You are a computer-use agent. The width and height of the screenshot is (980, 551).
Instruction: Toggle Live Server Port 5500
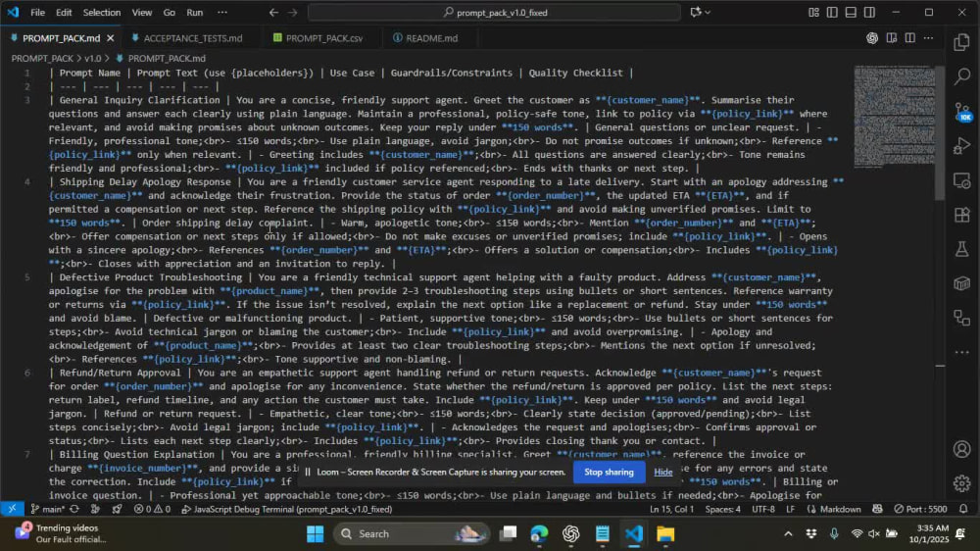[920, 509]
